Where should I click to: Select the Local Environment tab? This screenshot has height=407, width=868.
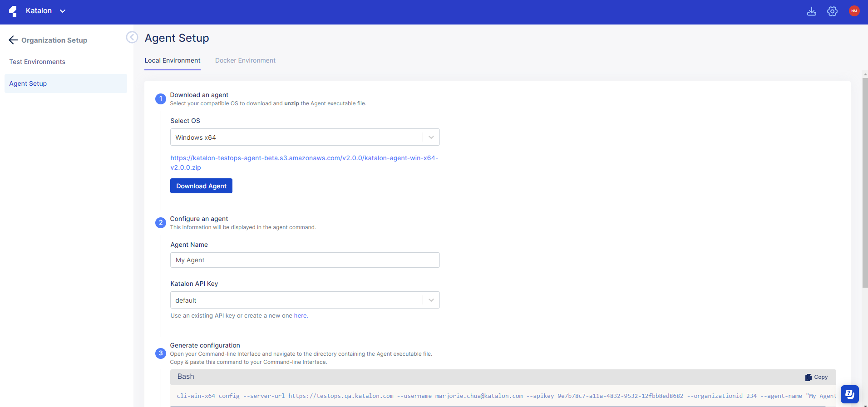[x=172, y=60]
